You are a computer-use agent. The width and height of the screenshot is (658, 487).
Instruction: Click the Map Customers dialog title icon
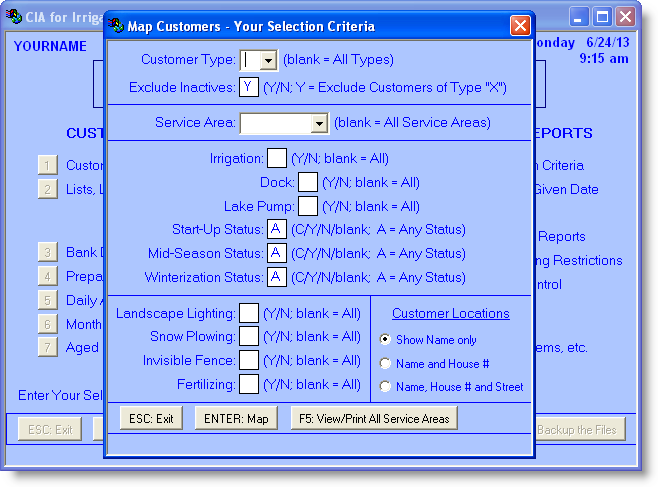click(116, 25)
